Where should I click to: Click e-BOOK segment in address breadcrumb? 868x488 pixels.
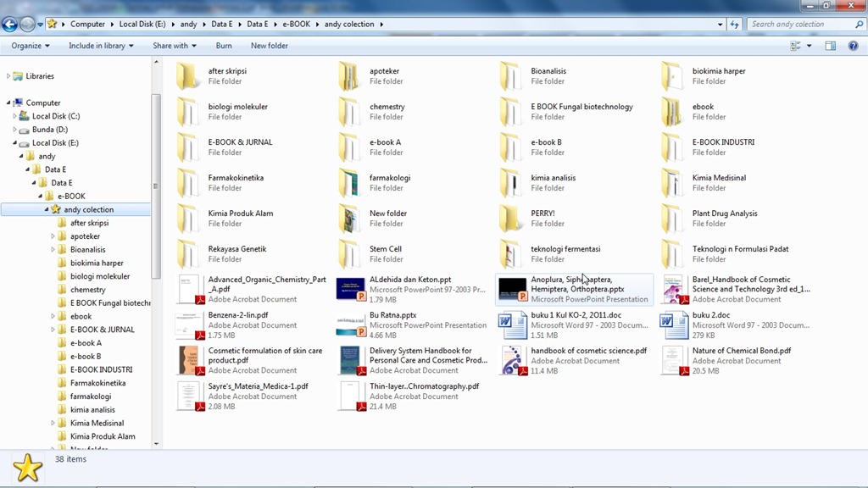click(x=296, y=25)
